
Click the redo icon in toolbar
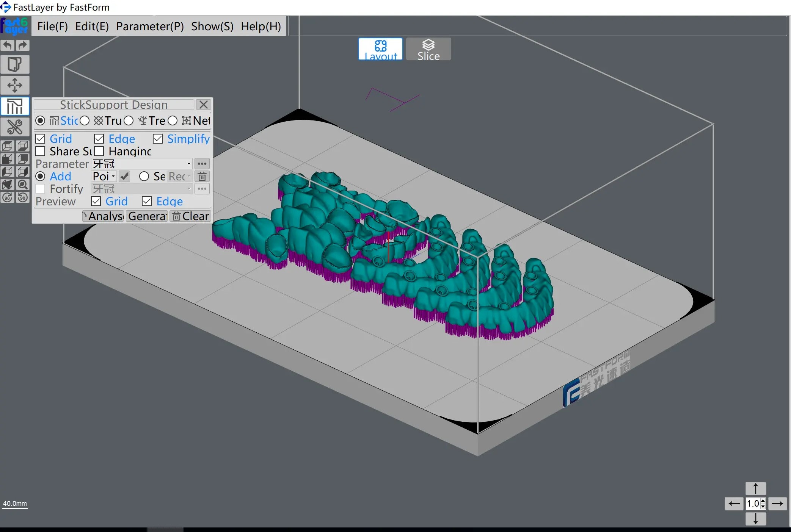(x=22, y=45)
